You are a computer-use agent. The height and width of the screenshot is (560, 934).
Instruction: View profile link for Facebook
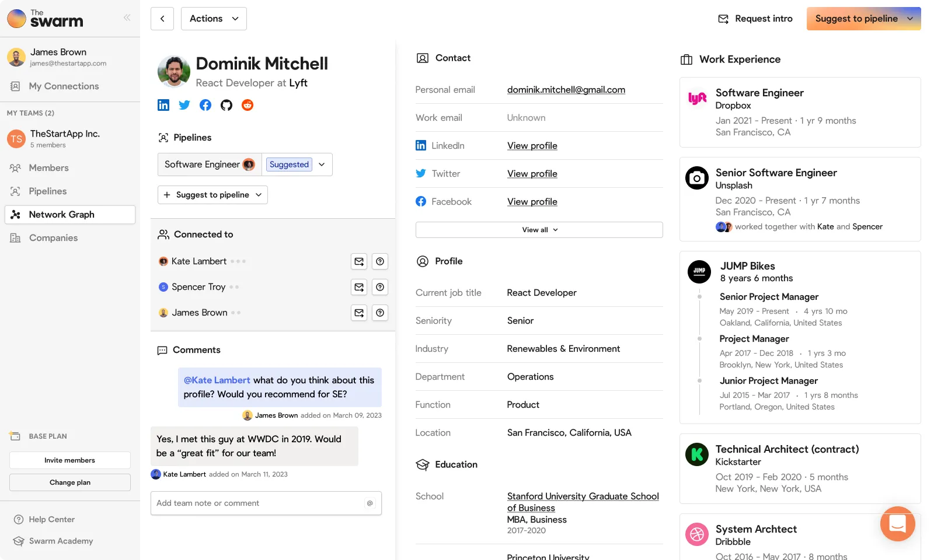532,202
